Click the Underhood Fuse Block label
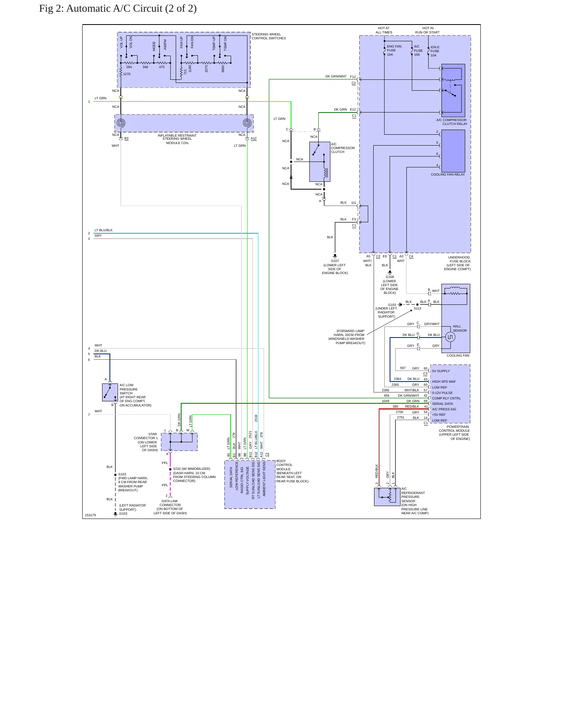The width and height of the screenshot is (563, 728). tap(457, 263)
